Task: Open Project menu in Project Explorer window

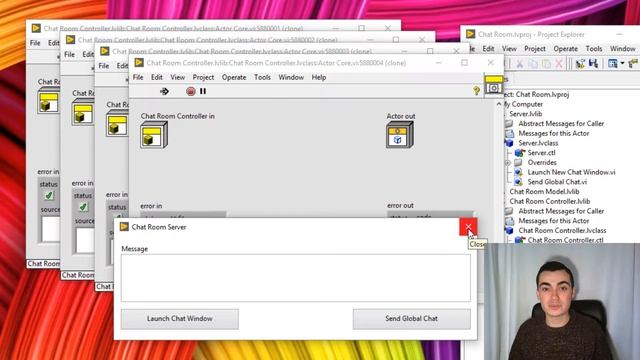Action: tap(535, 49)
